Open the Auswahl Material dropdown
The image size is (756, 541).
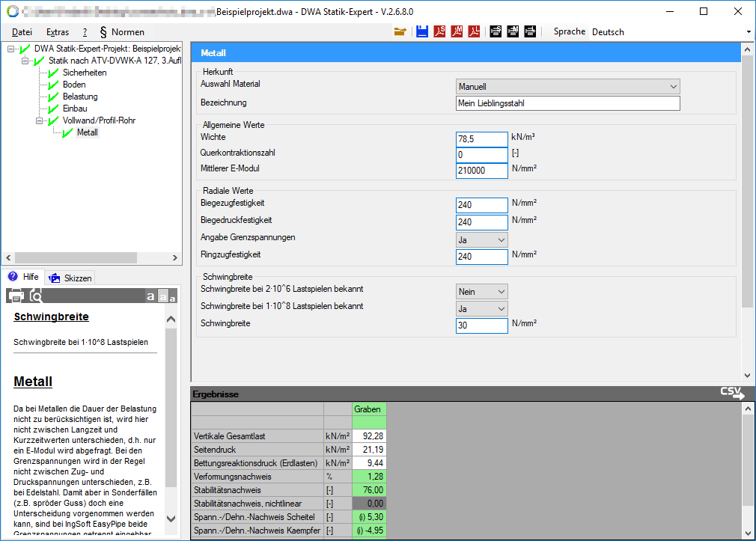[567, 87]
